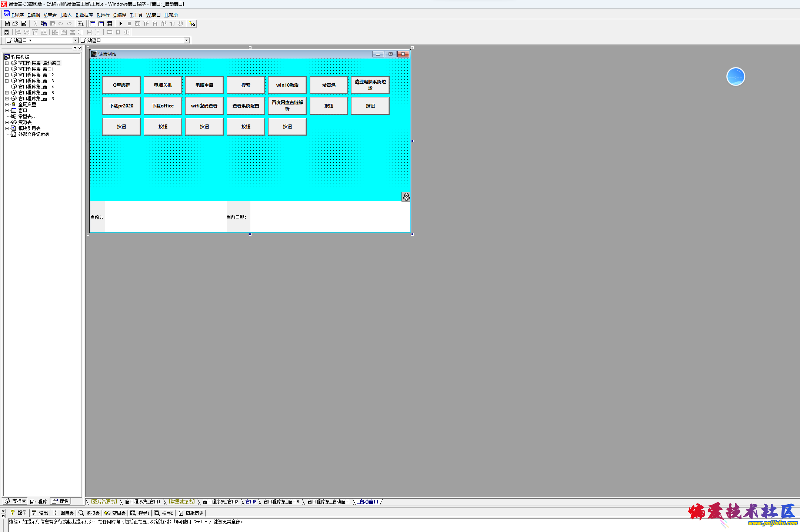The height and width of the screenshot is (532, 800).
Task: Click the Open folder toolbar icon
Action: click(x=16, y=23)
